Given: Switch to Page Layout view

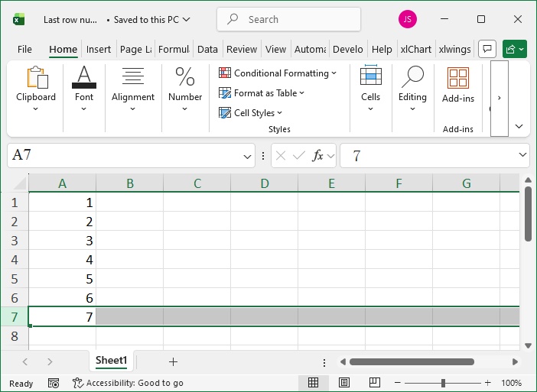Looking at the screenshot, I should pyautogui.click(x=343, y=382).
